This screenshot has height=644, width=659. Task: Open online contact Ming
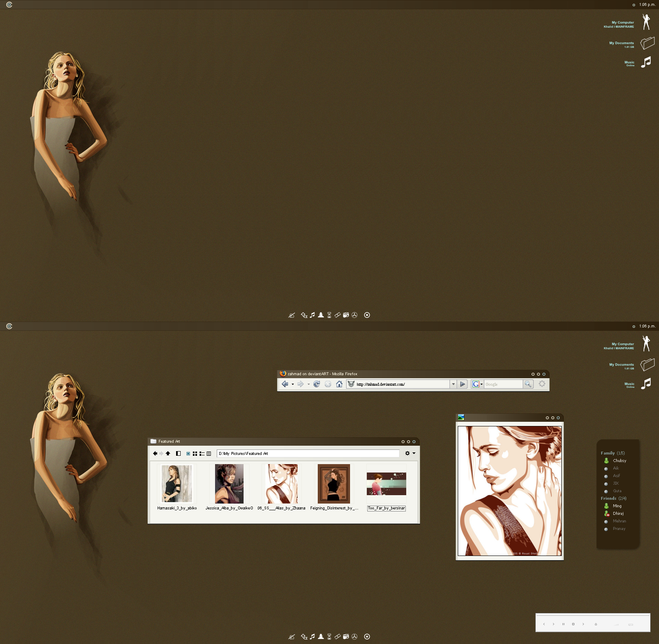(x=612, y=506)
